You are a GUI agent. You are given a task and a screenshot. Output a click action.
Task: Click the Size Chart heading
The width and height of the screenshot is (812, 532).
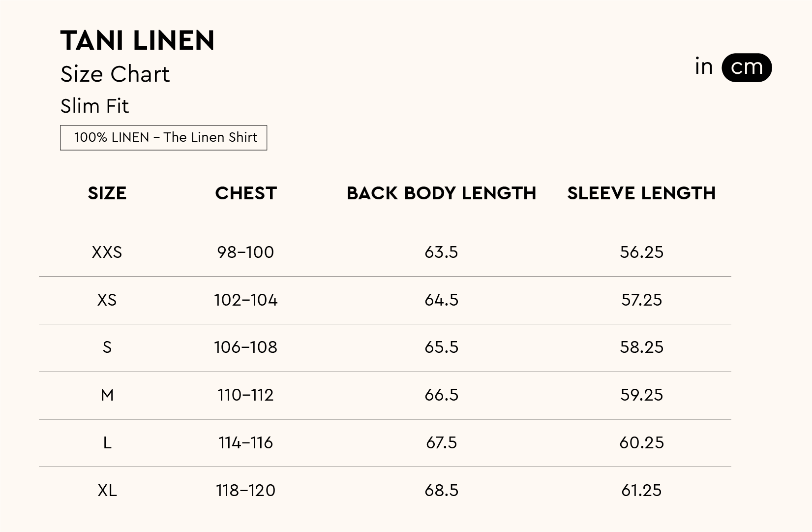pyautogui.click(x=115, y=74)
